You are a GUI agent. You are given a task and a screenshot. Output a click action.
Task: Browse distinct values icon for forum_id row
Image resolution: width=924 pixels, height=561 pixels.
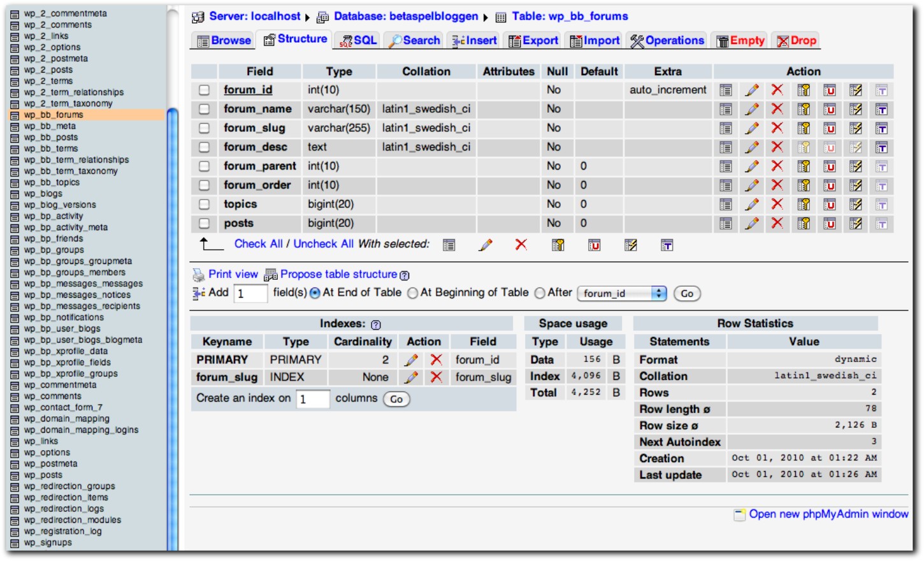[x=726, y=91]
